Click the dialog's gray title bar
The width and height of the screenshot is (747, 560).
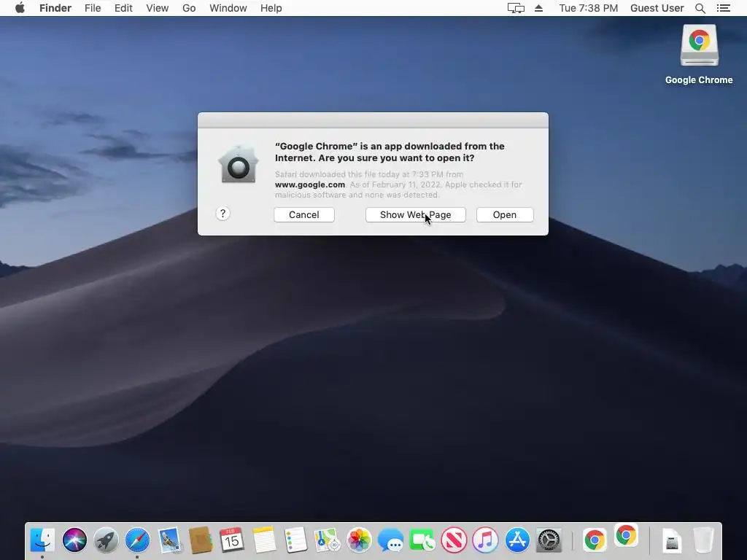(373, 120)
